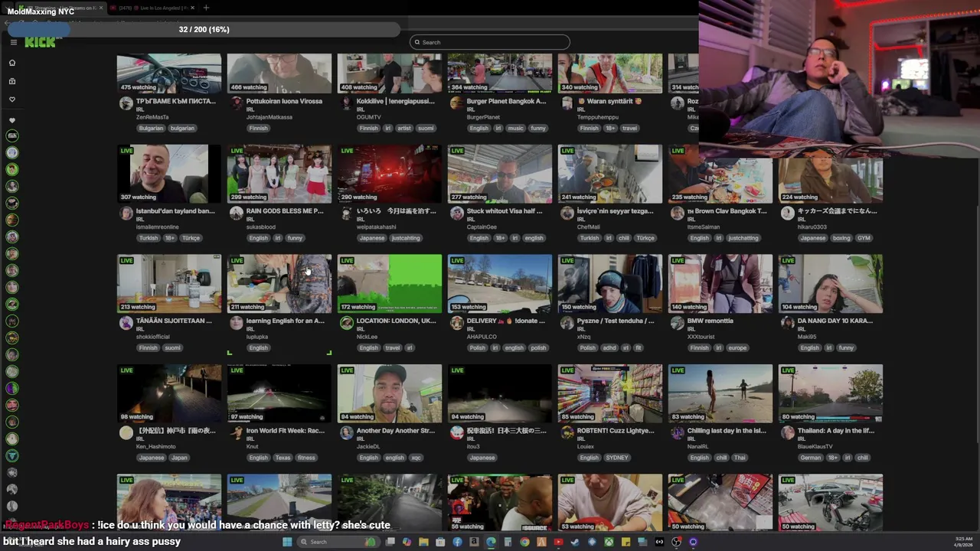
Task: Launch Microsoft Edge from the taskbar
Action: (x=491, y=542)
